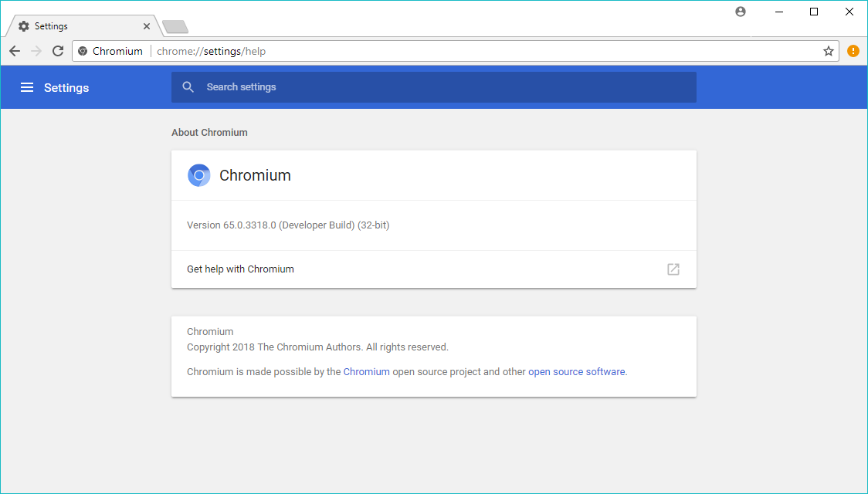Select the Settings browser tab

tap(77, 26)
